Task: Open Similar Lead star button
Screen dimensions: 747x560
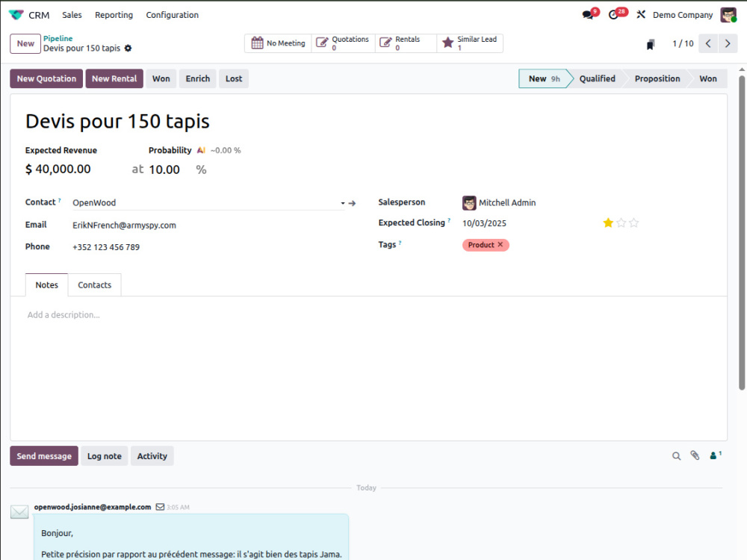Action: (x=470, y=43)
